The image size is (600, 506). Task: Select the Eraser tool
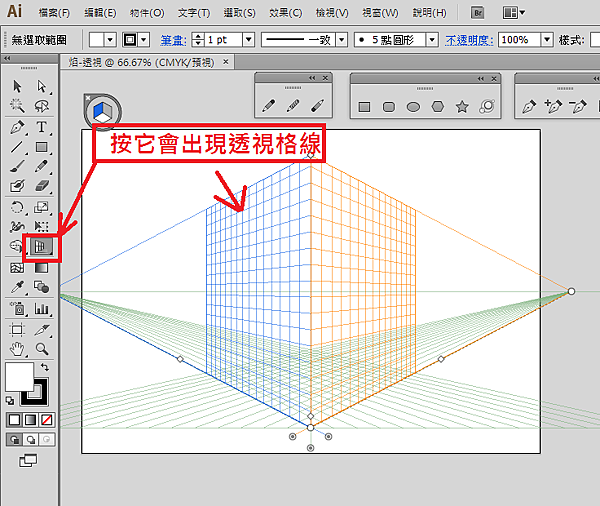[41, 186]
